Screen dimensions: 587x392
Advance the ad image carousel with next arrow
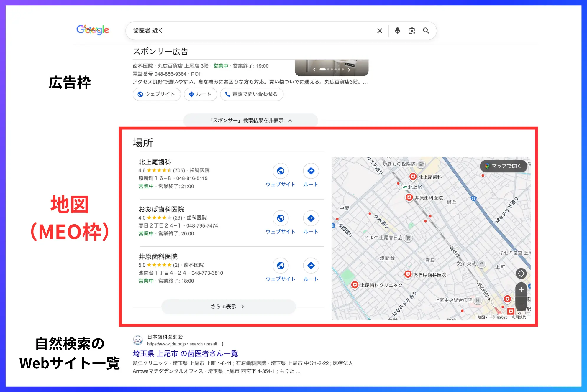[349, 70]
